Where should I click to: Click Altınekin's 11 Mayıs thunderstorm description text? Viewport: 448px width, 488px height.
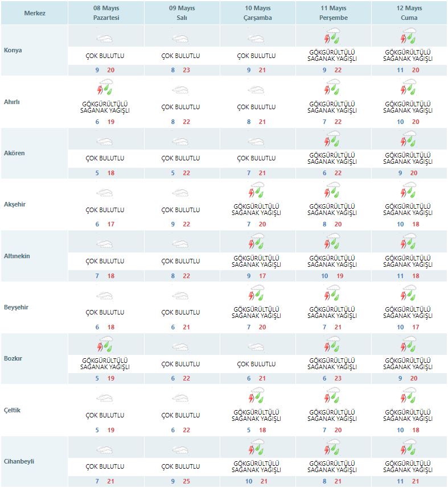(x=332, y=261)
